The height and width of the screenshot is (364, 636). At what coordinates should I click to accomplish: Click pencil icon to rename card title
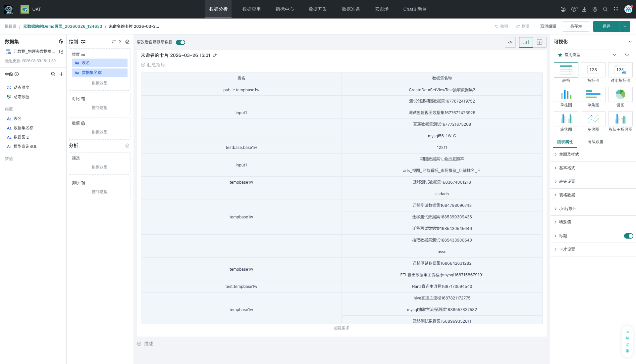click(215, 56)
